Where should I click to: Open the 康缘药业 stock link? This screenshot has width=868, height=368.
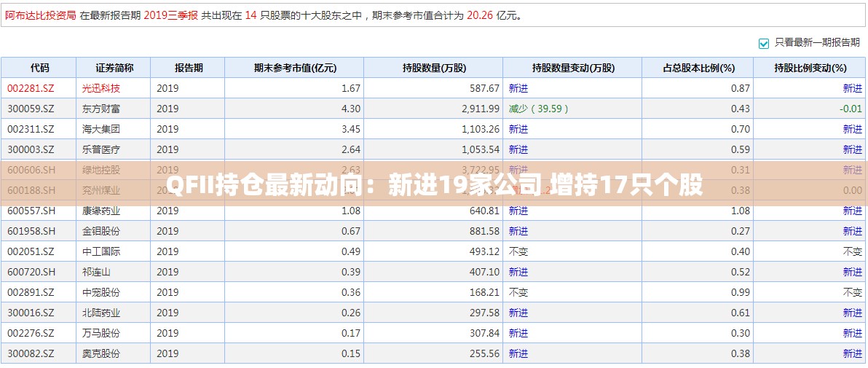click(100, 211)
